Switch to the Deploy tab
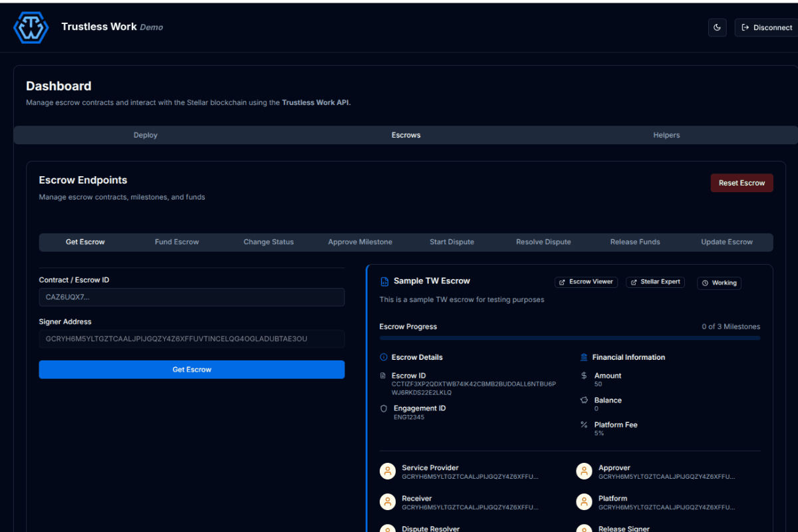 [x=146, y=135]
